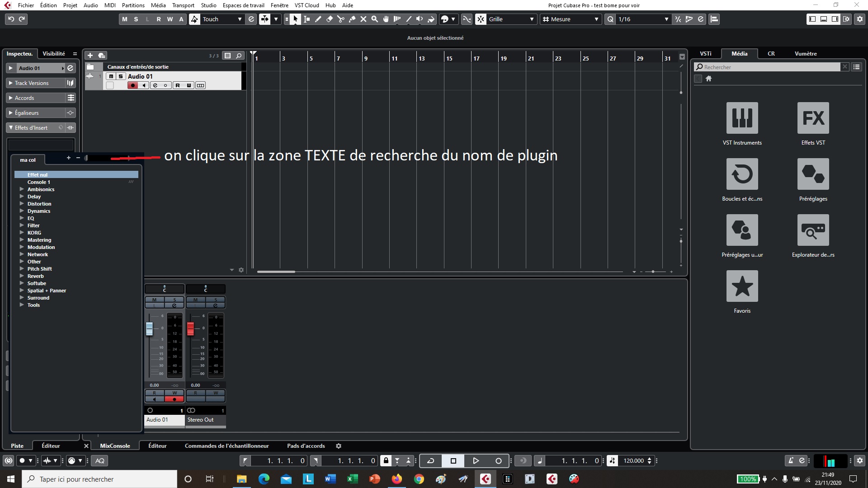Click the Audio 01 channel fader

(x=149, y=328)
